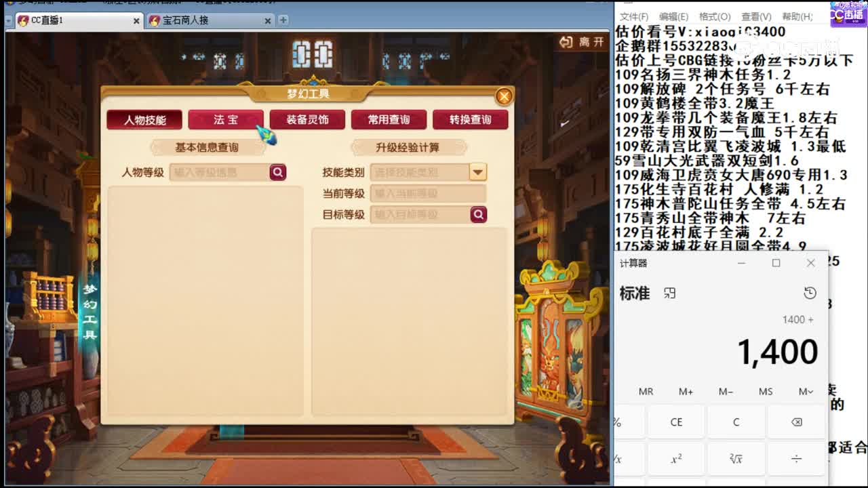Click the divide button in calculator

[796, 459]
